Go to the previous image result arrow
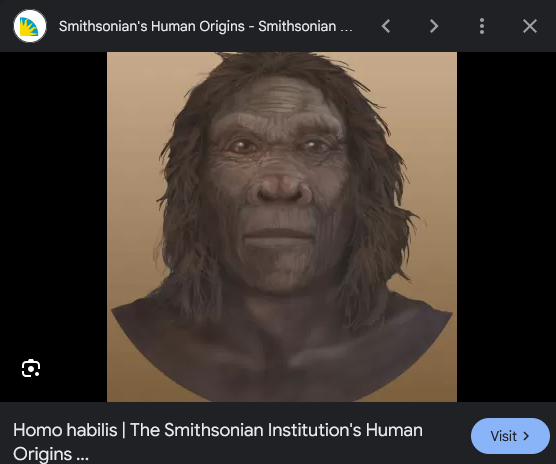 tap(386, 26)
